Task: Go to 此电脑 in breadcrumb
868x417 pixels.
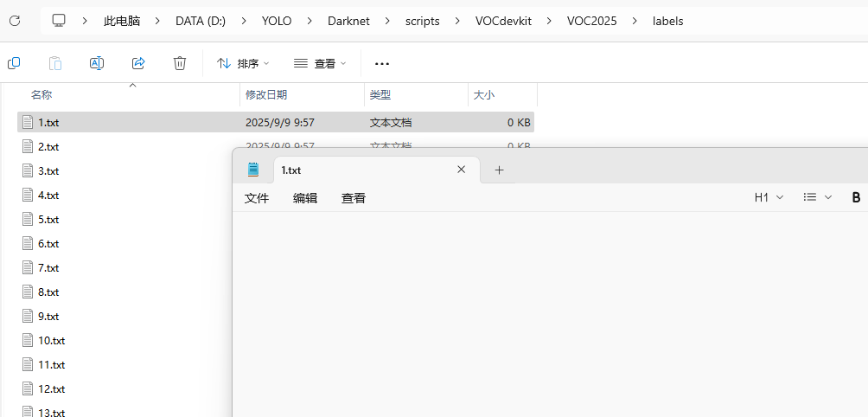Action: [122, 21]
